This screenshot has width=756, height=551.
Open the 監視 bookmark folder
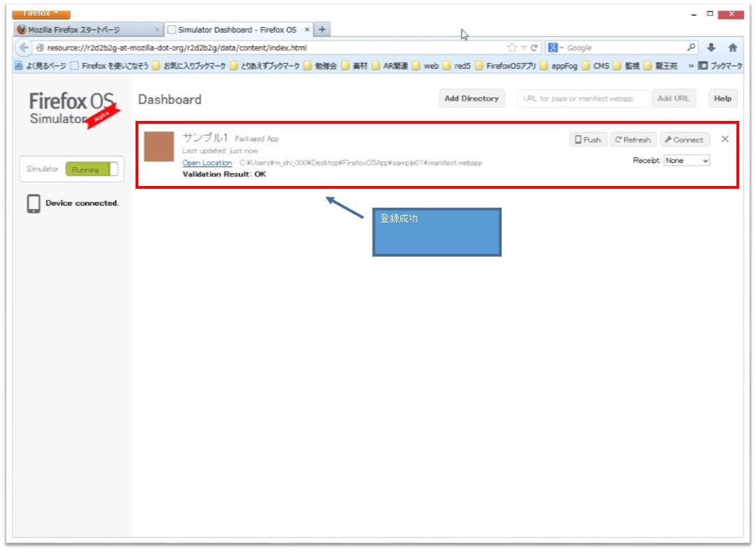pos(626,66)
